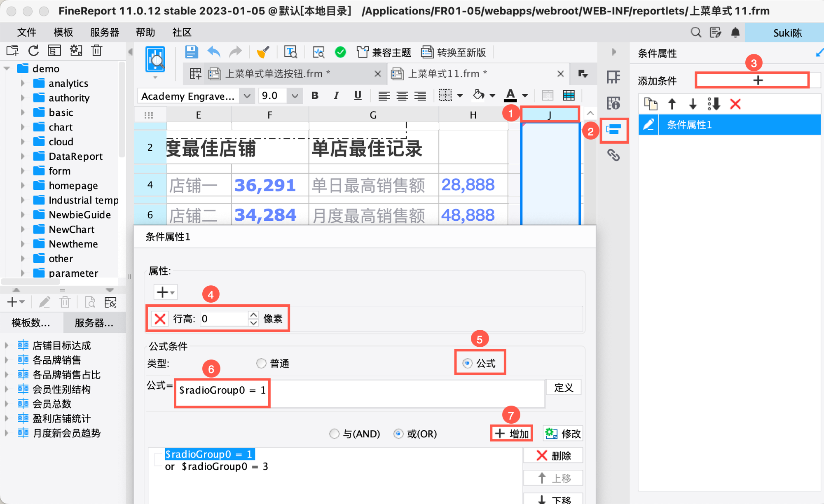Image resolution: width=824 pixels, height=504 pixels.
Task: Switch to 上菜单式单选按钮.frm tab
Action: click(x=274, y=74)
